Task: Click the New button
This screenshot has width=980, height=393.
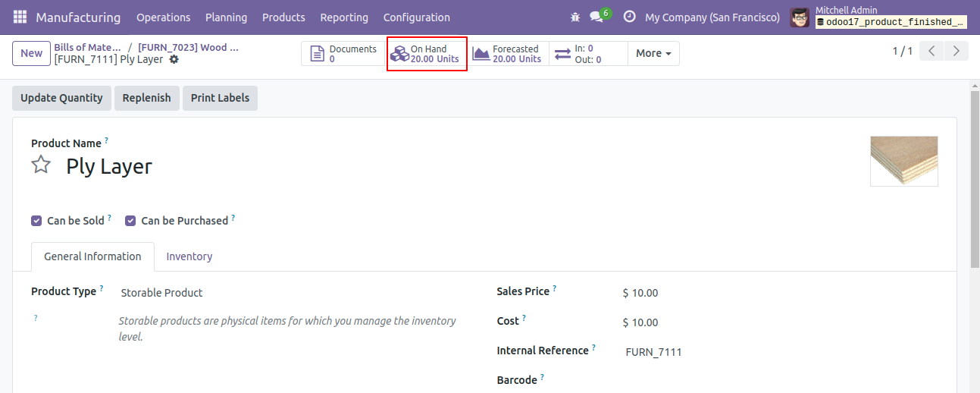Action: click(x=31, y=53)
